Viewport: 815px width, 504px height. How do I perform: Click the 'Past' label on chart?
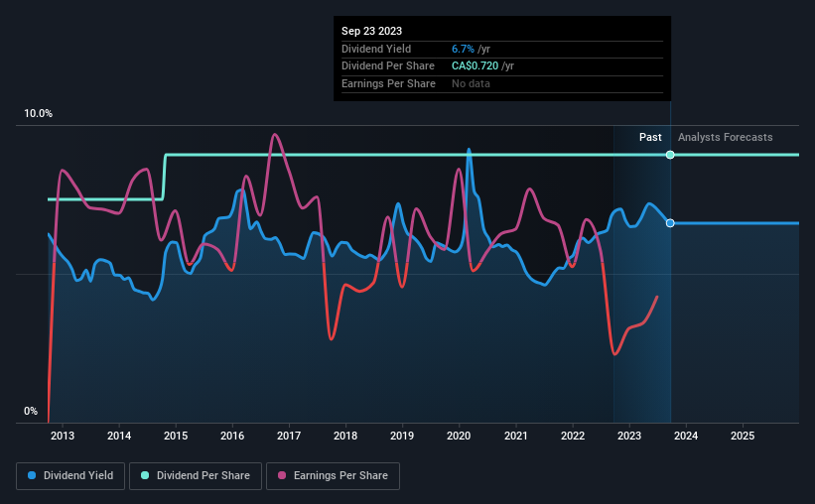point(650,137)
